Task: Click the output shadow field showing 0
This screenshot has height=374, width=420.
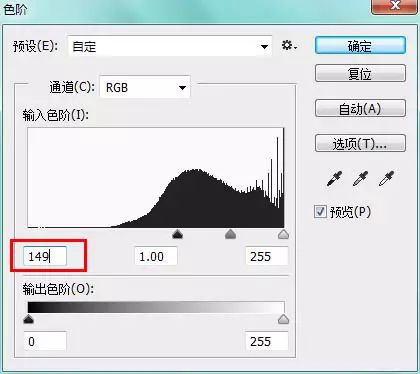Action: click(x=45, y=341)
